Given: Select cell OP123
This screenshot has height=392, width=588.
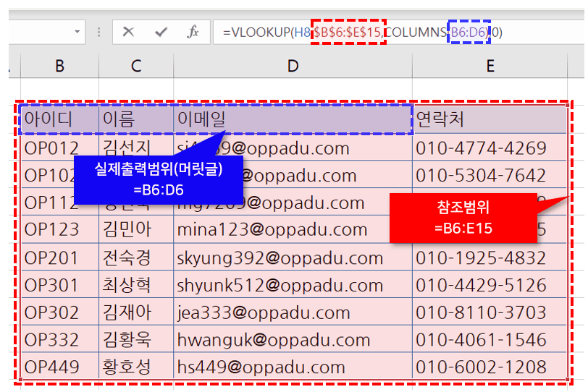Looking at the screenshot, I should (60, 229).
